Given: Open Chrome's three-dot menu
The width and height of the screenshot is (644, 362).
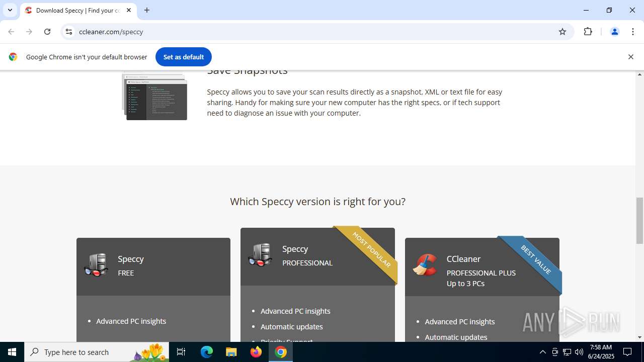Looking at the screenshot, I should coord(633,32).
